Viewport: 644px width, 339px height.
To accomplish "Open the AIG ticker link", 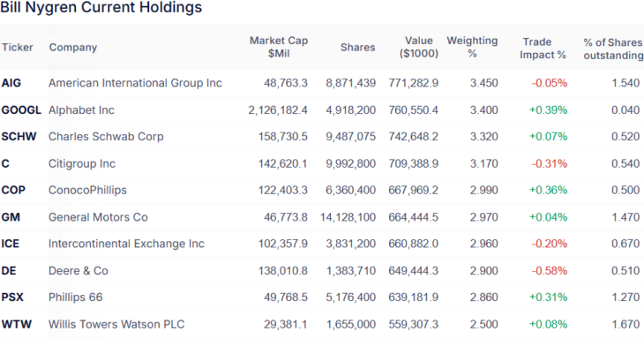I will pyautogui.click(x=11, y=83).
